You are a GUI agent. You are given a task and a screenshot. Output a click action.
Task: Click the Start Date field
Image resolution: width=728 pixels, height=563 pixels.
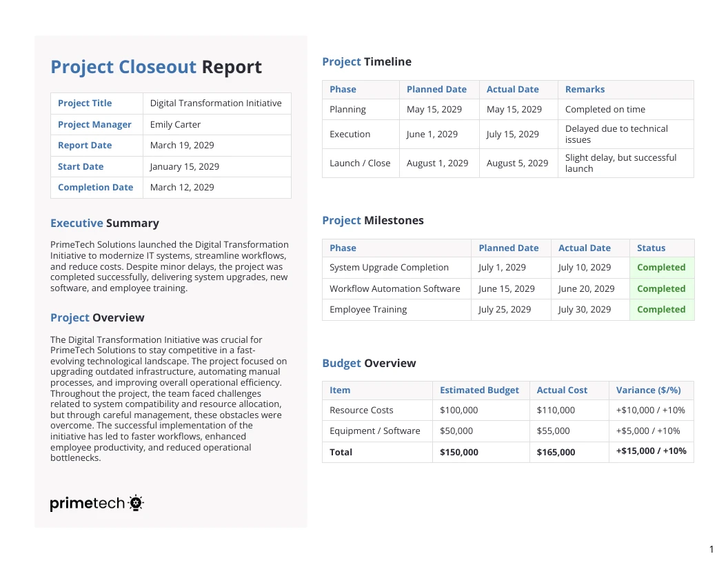click(81, 166)
